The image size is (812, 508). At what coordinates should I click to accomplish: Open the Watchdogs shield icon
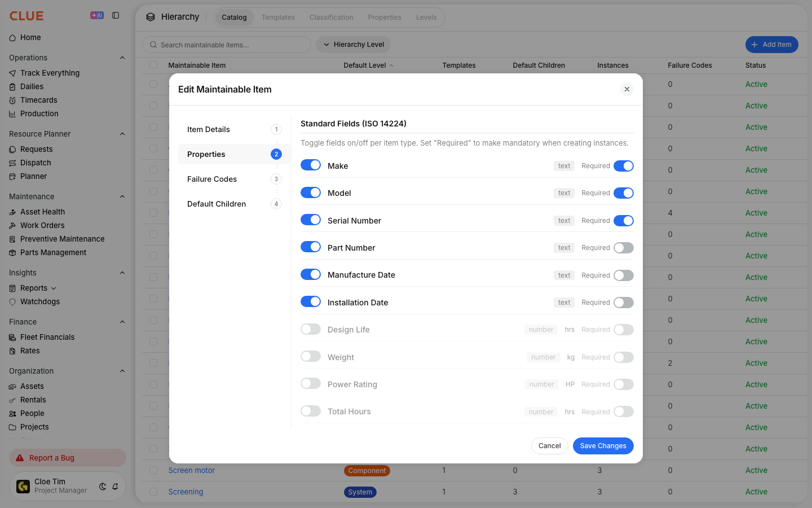coord(12,302)
